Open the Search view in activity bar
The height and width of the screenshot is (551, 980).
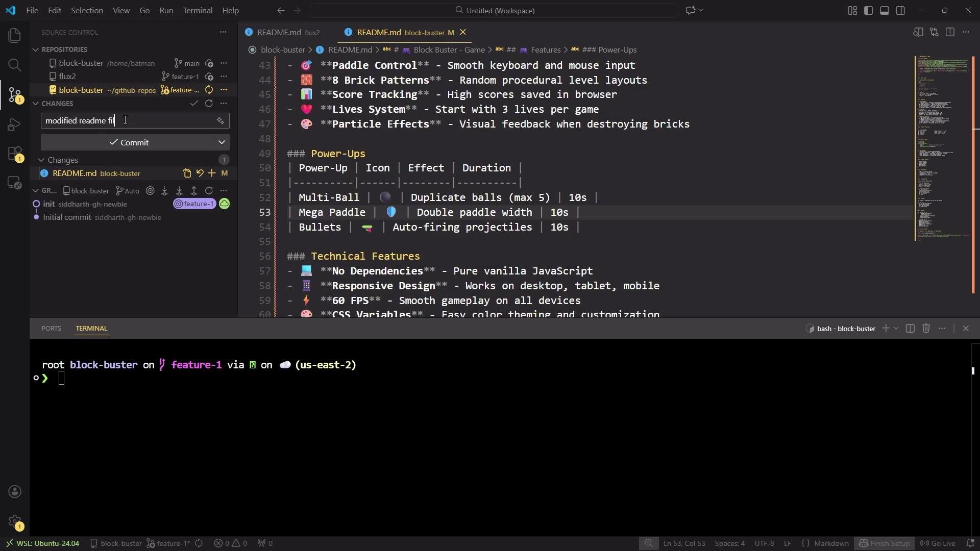(15, 65)
